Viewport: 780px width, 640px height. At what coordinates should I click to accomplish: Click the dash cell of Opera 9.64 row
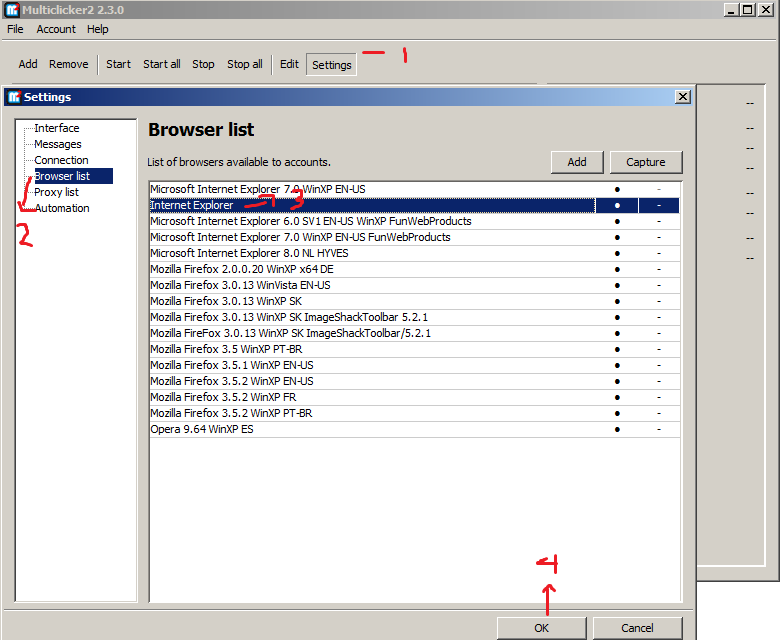pos(659,430)
